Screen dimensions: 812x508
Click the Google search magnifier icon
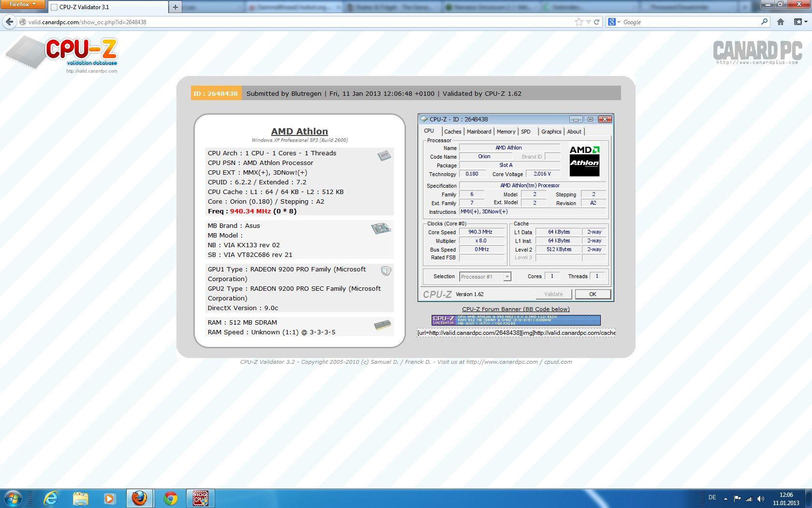coord(764,22)
